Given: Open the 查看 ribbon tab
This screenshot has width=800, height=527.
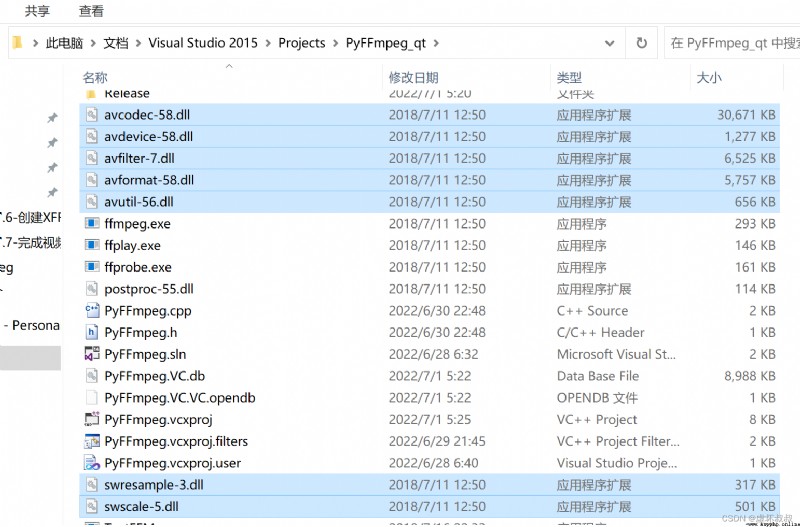Looking at the screenshot, I should click(x=91, y=11).
